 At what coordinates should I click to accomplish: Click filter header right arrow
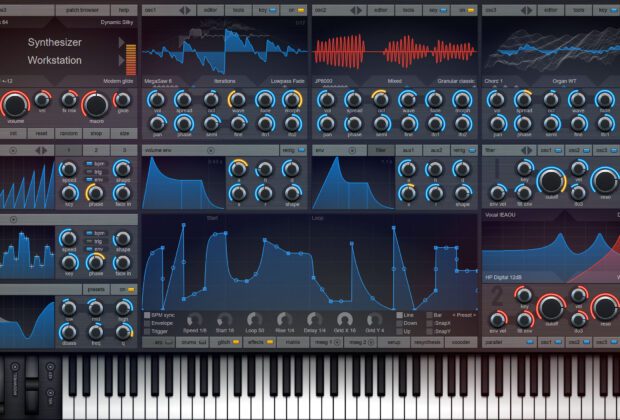[x=530, y=150]
